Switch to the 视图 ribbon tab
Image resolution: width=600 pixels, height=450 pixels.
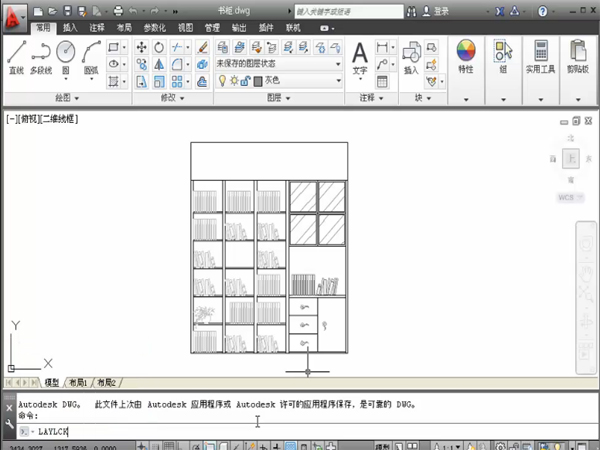click(186, 28)
